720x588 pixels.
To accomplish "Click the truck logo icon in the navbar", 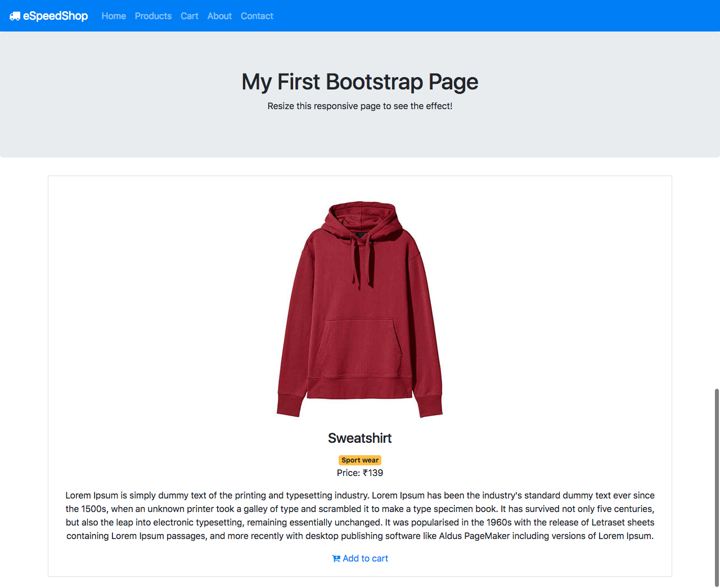I will point(15,16).
